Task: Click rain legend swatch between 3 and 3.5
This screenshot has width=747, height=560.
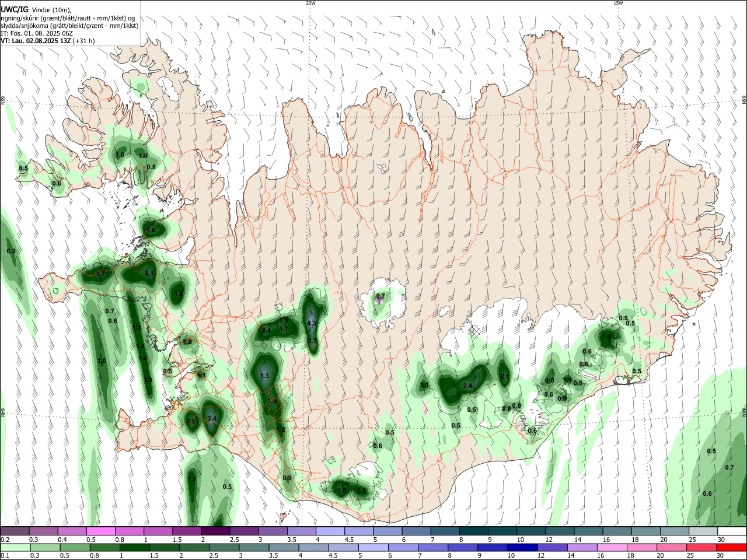Action: pos(254,548)
